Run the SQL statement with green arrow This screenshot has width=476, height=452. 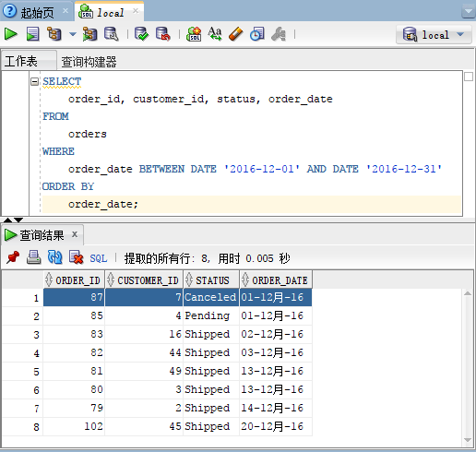(11, 34)
